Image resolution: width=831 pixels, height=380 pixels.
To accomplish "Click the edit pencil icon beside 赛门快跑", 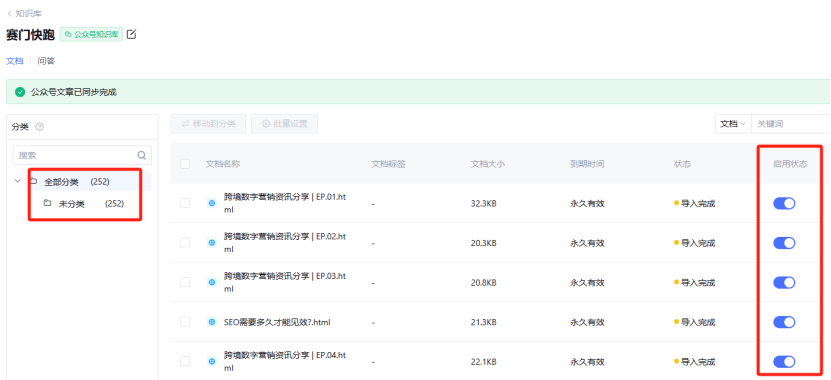I will pos(131,35).
